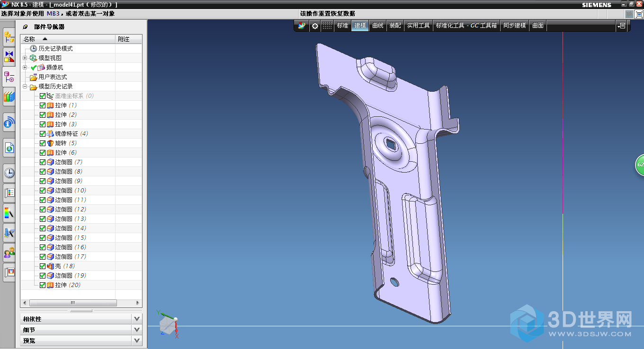Viewport: 644px width, 349px height.
Task: Select the 拉伸 (3) feature row
Action: [x=81, y=124]
